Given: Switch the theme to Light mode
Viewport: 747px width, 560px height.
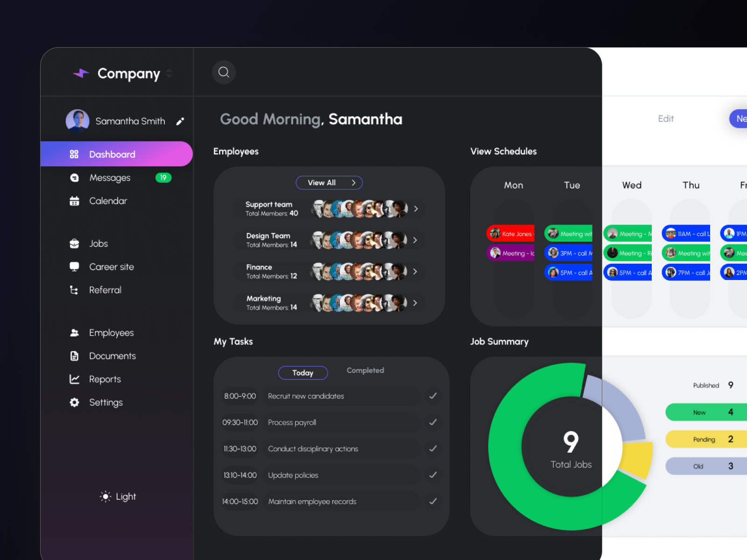Looking at the screenshot, I should coord(117,497).
